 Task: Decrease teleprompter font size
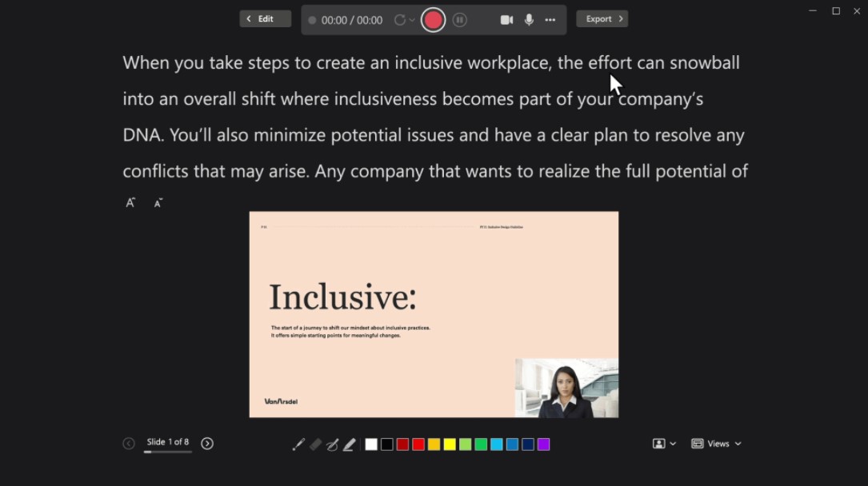[x=158, y=203]
